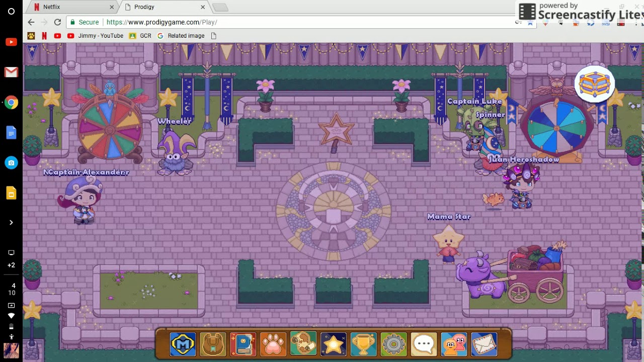Open the pets paw menu
644x362 pixels.
[273, 344]
